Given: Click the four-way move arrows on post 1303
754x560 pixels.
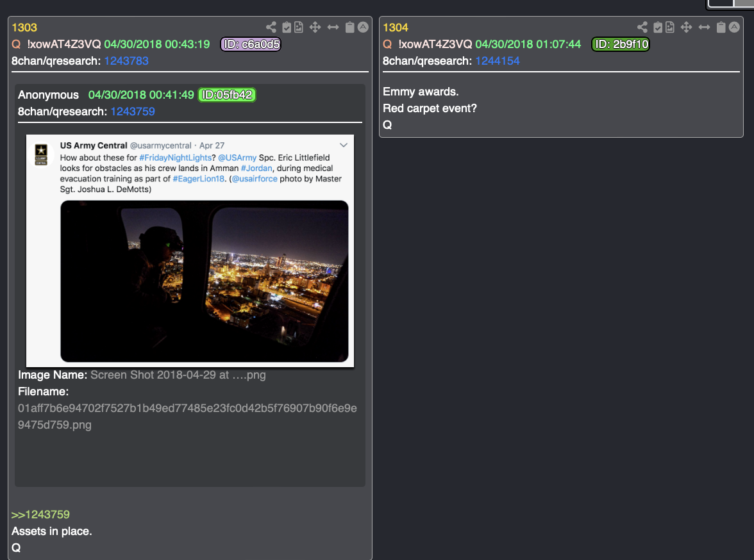Looking at the screenshot, I should 315,28.
